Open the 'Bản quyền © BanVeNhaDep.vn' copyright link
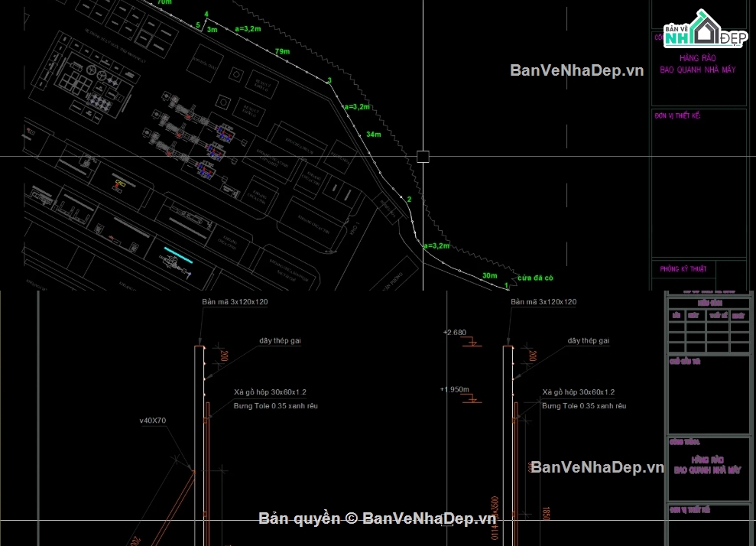The width and height of the screenshot is (756, 546). tap(378, 518)
